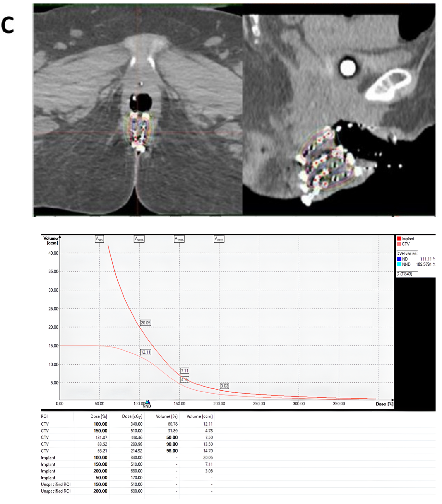The image size is (442, 504).
Task: Click the V100% marker flag
Action: coord(139,239)
